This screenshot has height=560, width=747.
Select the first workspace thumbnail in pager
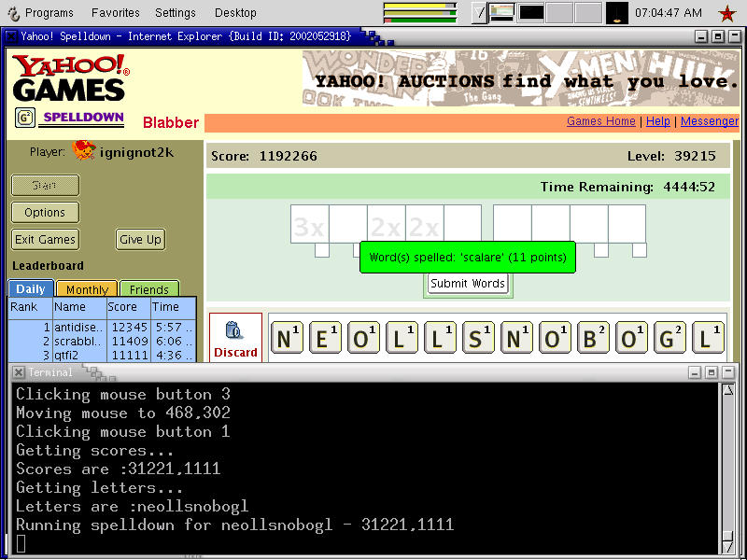pos(502,13)
